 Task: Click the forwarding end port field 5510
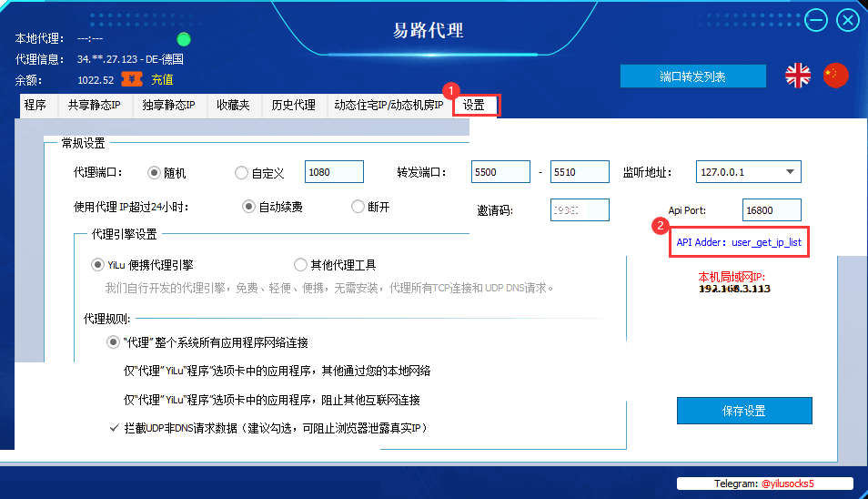tap(580, 172)
